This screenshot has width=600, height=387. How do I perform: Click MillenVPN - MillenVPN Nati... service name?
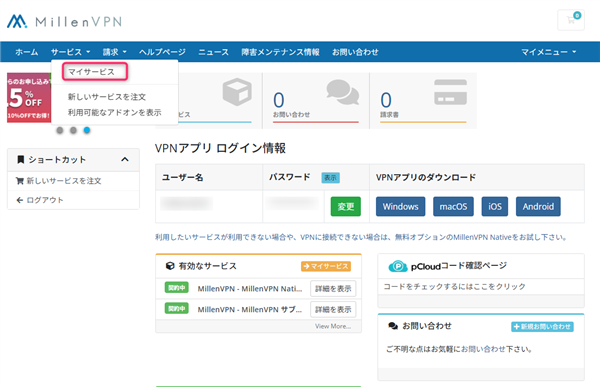click(249, 289)
